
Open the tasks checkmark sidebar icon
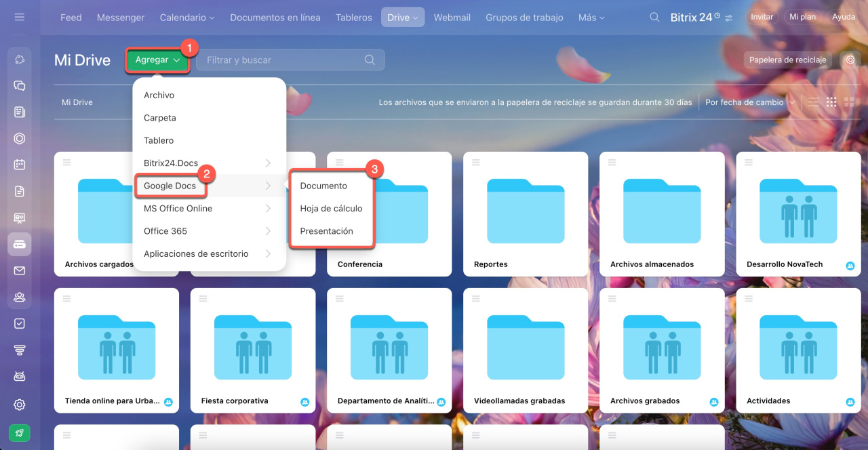20,323
